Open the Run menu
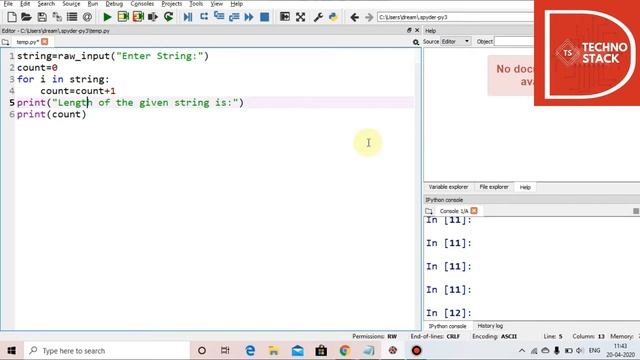 93,4
